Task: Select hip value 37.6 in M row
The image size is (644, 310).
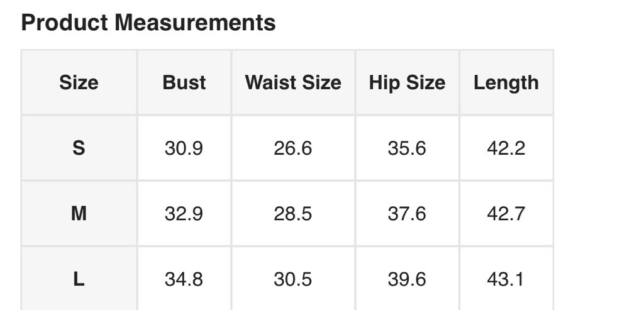Action: 407,214
